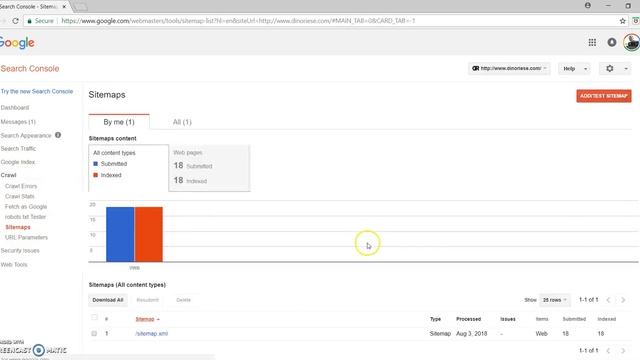Go to next page of sitemaps table

(x=623, y=300)
